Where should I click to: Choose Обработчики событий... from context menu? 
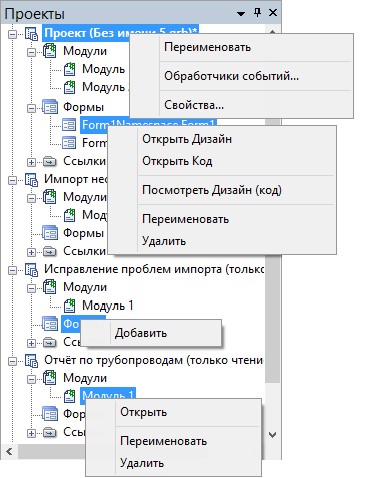coord(231,76)
